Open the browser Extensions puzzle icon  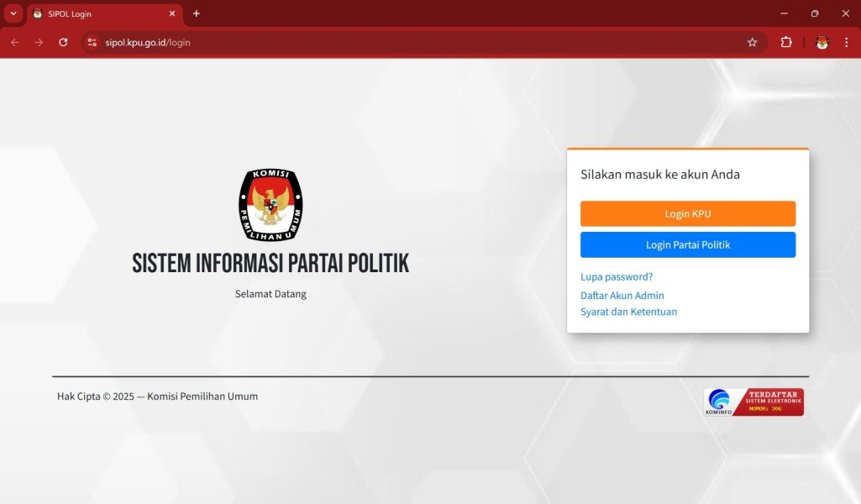tap(786, 42)
